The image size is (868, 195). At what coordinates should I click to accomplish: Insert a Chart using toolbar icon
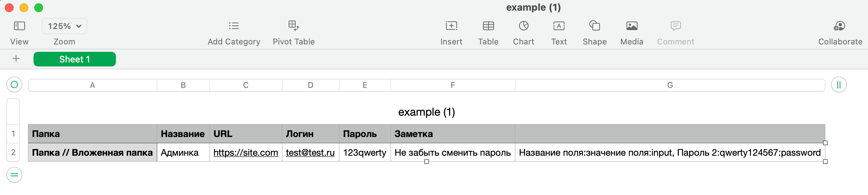(x=523, y=26)
